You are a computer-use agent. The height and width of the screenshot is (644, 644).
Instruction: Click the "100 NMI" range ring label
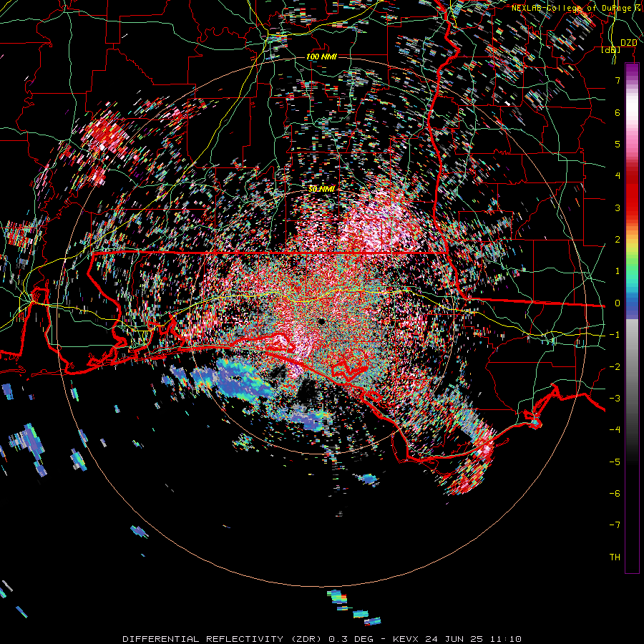(x=321, y=57)
